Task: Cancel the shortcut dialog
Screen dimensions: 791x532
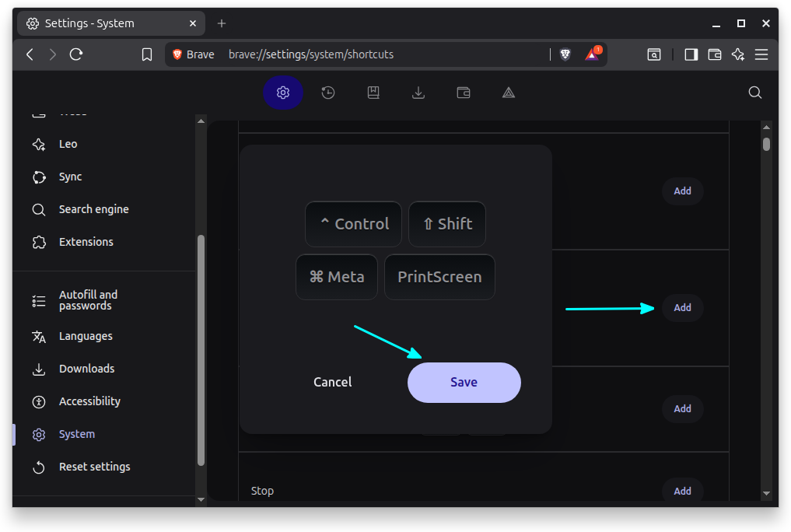Action: [x=332, y=383]
